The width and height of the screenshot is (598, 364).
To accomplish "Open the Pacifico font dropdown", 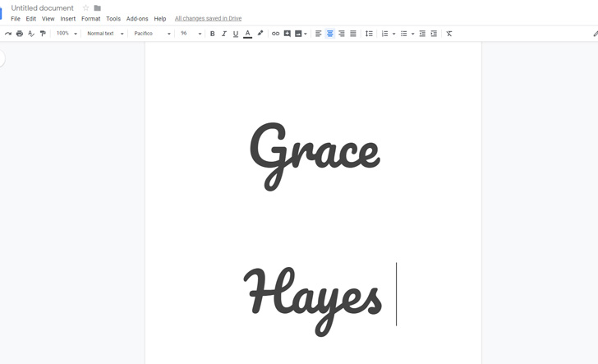I will pyautogui.click(x=152, y=34).
